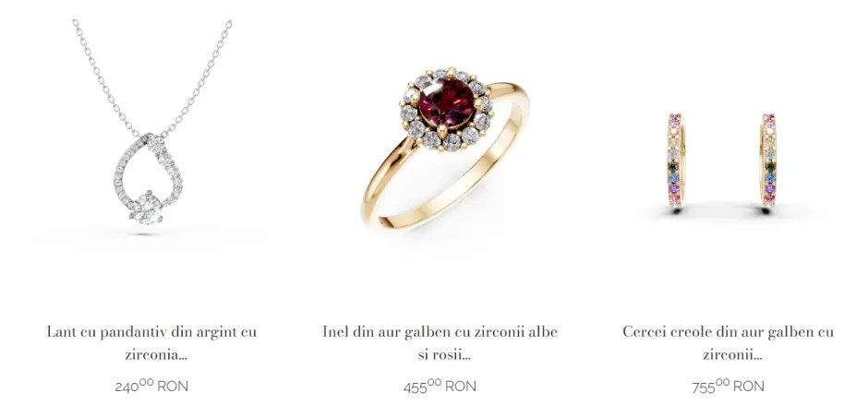This screenshot has height=405, width=868.
Task: Click the white zirconia halo around the red stone
Action: click(x=446, y=110)
